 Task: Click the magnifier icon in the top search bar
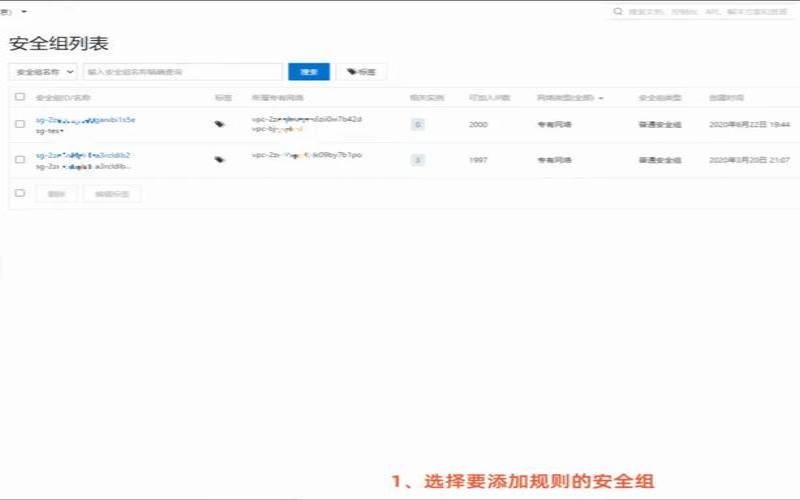pyautogui.click(x=618, y=11)
